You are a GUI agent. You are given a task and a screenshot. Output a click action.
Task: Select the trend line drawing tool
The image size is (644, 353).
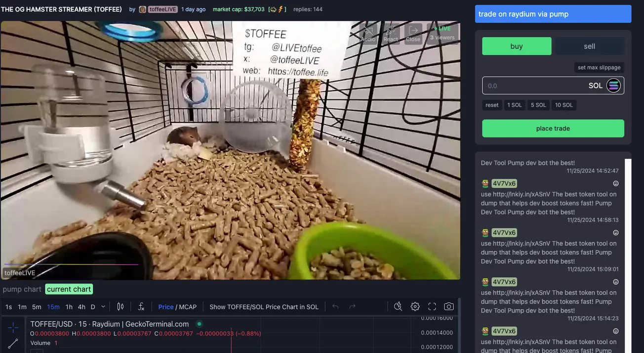(x=13, y=344)
